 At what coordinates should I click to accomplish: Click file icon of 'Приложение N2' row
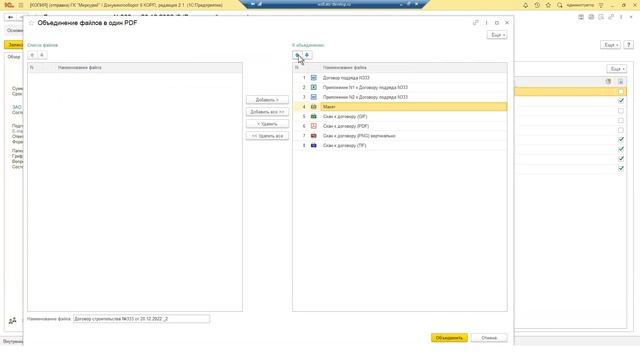(313, 97)
